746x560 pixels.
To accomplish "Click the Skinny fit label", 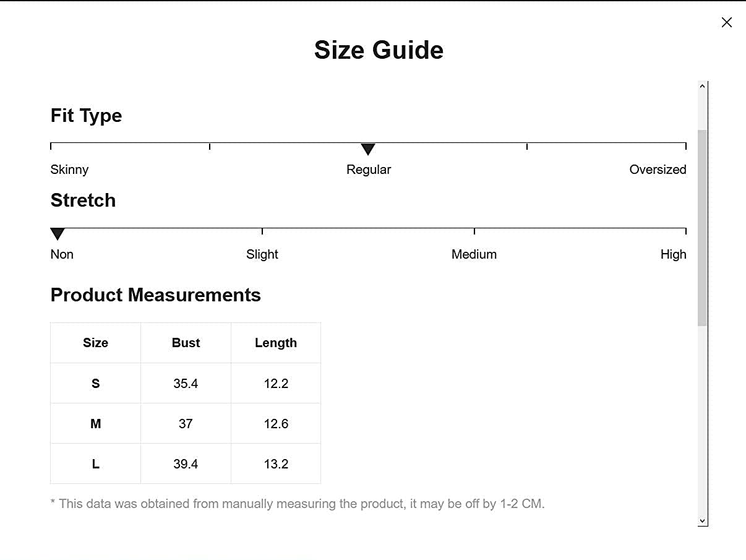I will (69, 170).
